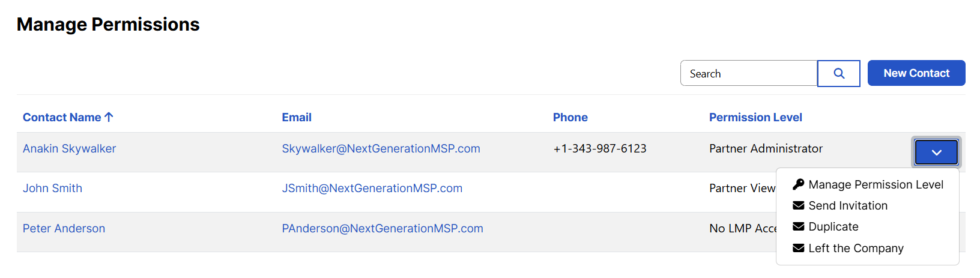Collapse the Anakin Skywalker row actions dropdown
The image size is (980, 278).
click(936, 152)
